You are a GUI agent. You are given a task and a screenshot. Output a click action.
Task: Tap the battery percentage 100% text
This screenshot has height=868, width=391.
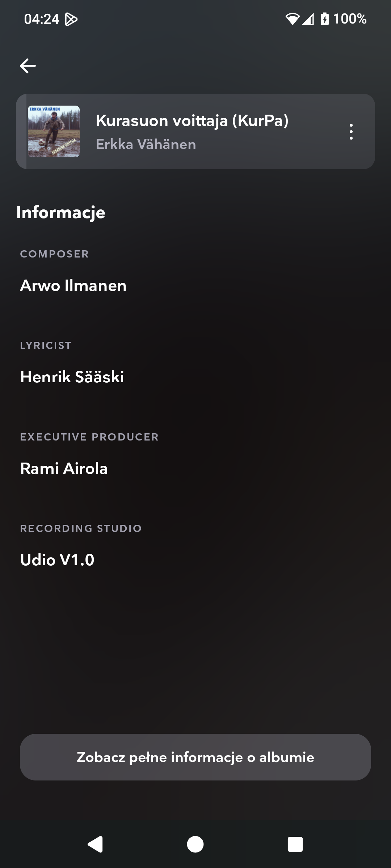coord(350,19)
